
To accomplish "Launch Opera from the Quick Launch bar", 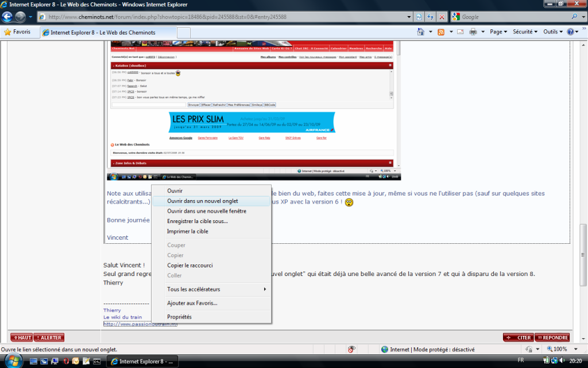I will [x=66, y=361].
